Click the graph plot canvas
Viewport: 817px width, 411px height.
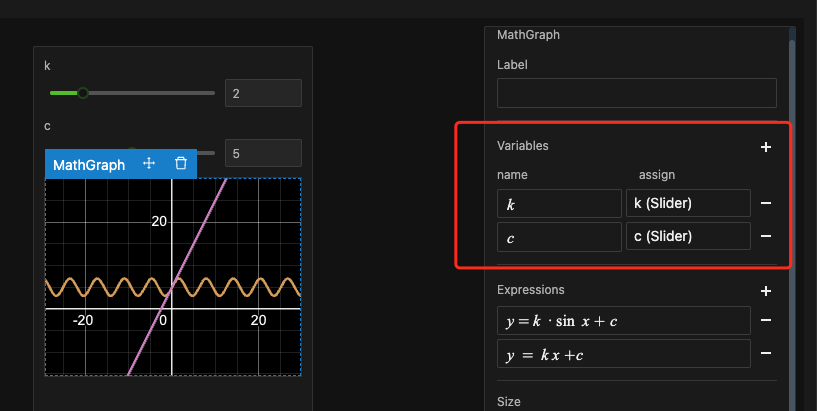[x=173, y=277]
